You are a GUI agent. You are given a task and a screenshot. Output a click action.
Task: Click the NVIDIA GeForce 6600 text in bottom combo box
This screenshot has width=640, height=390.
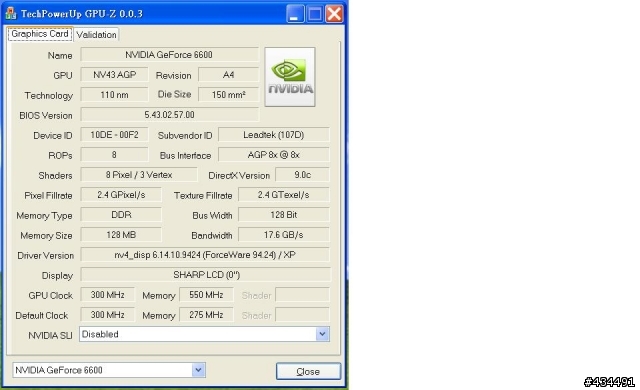click(59, 370)
